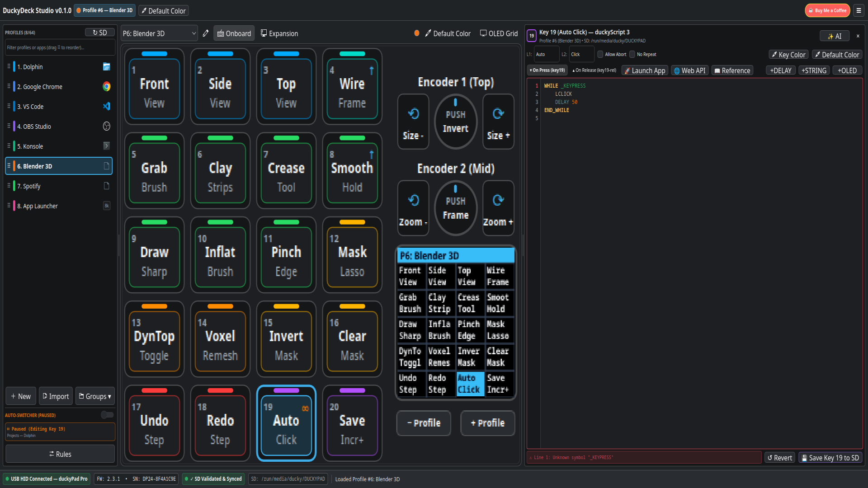The height and width of the screenshot is (488, 868).
Task: Check the No Repeat option
Action: 632,54
